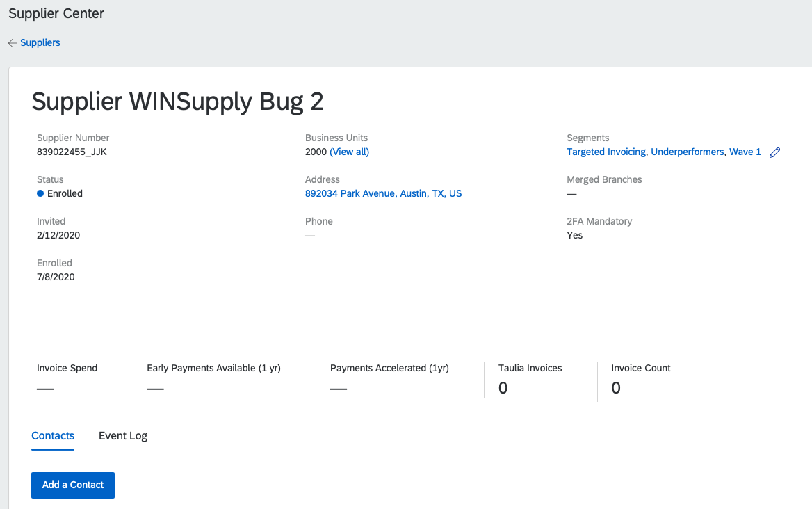Click the Business Units value 2000
The height and width of the screenshot is (509, 812).
pos(316,152)
